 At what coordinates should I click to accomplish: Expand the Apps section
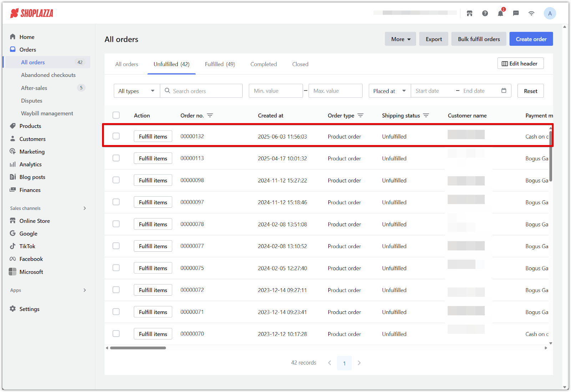[85, 290]
